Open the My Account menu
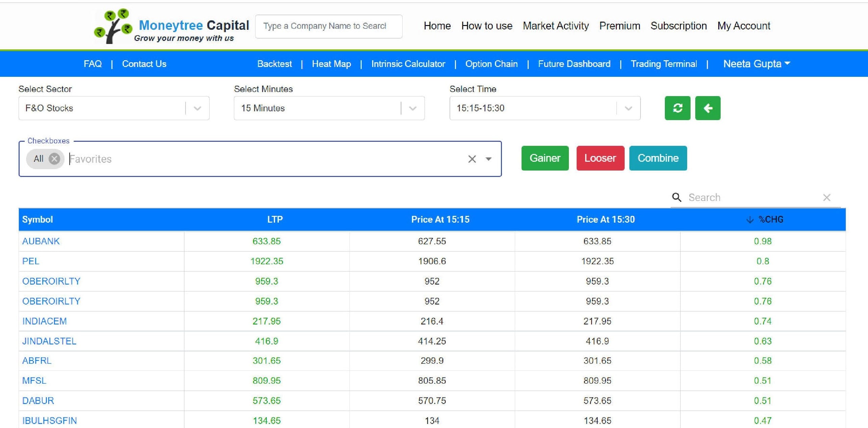 click(x=744, y=26)
